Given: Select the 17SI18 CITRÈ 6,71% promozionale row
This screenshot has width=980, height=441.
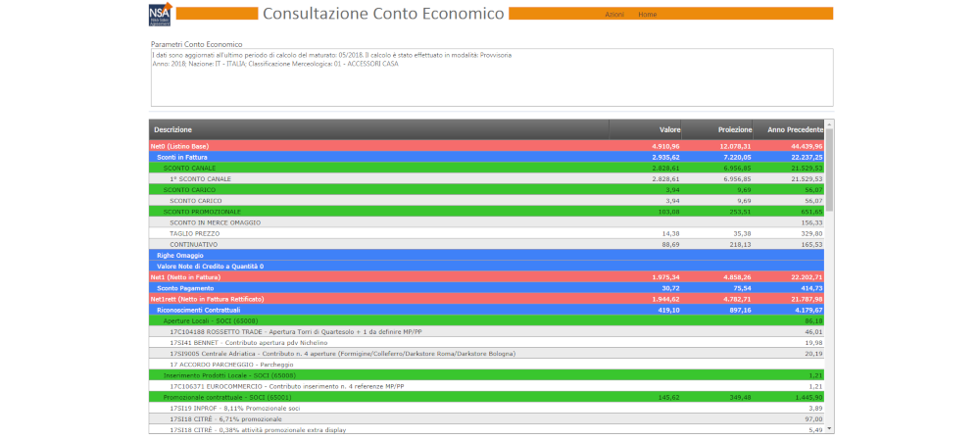Looking at the screenshot, I should pos(487,418).
